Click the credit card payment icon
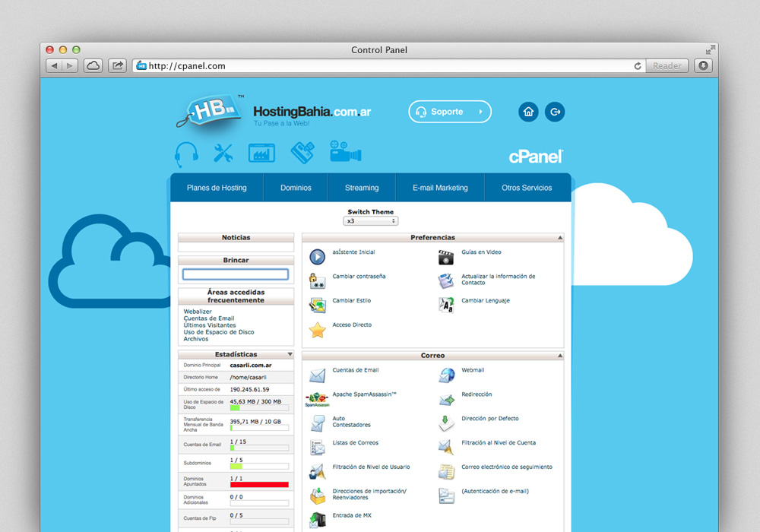The image size is (760, 532). pyautogui.click(x=302, y=153)
